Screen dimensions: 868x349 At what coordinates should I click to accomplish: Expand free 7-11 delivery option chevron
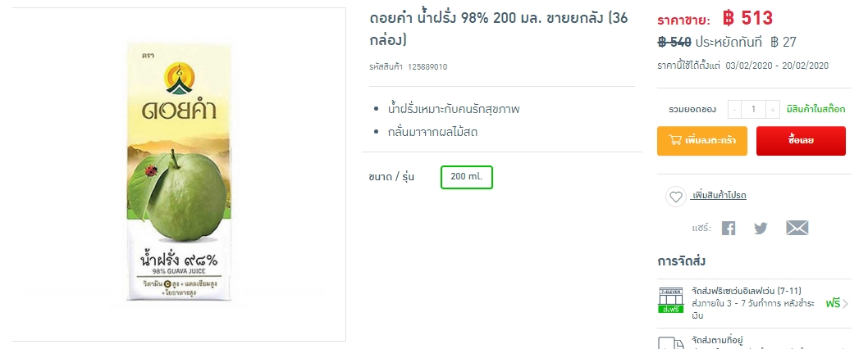[845, 304]
